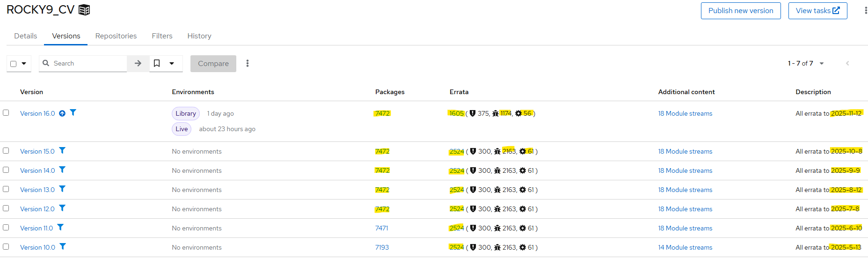Viewport: 868px width, 259px height.
Task: Expand the bulk select dropdown arrow
Action: (x=24, y=63)
